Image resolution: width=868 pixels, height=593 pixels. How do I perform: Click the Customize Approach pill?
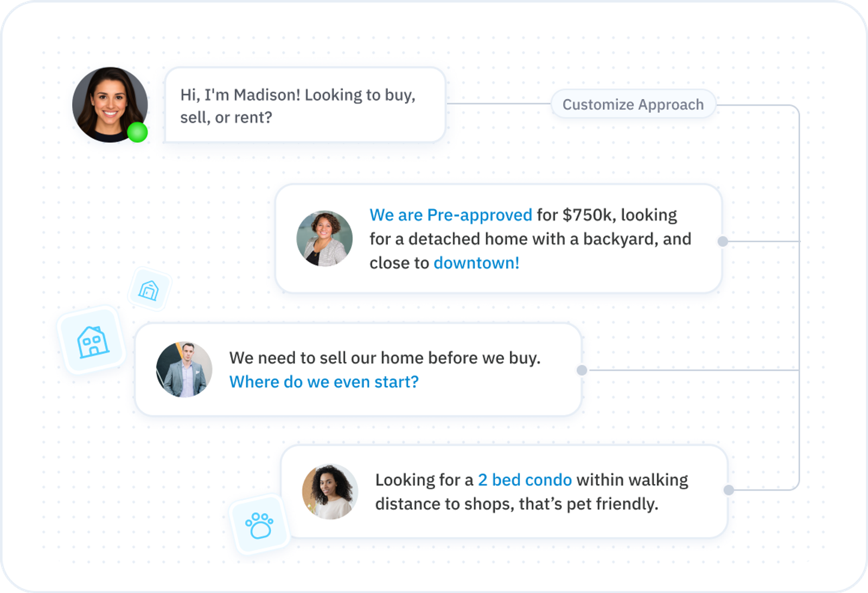coord(633,104)
